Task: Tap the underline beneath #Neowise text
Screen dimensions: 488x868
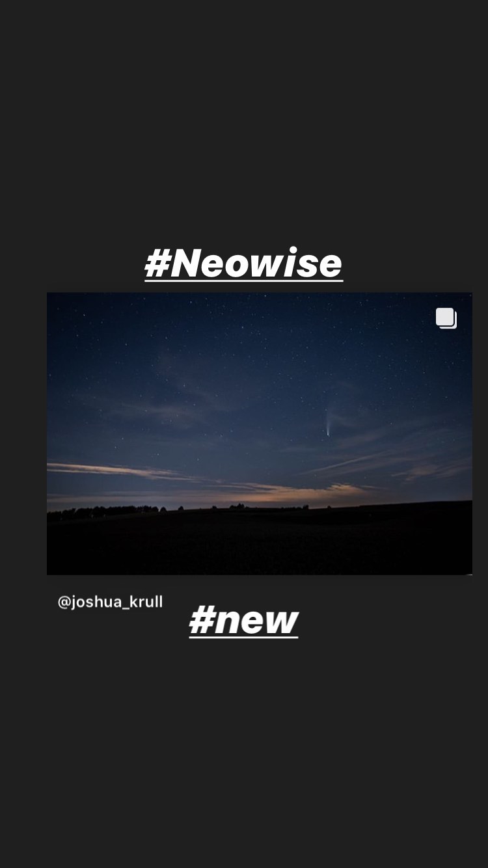Action: coord(244,280)
